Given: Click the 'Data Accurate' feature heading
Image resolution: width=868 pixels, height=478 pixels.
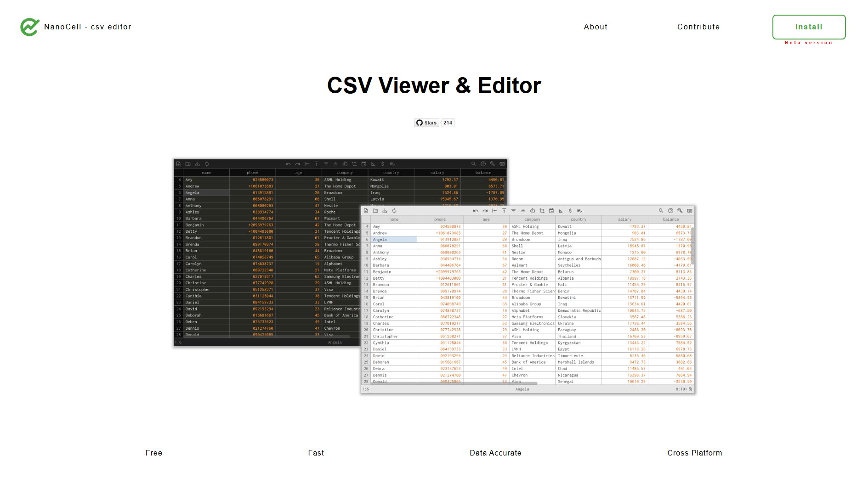Looking at the screenshot, I should [496, 453].
